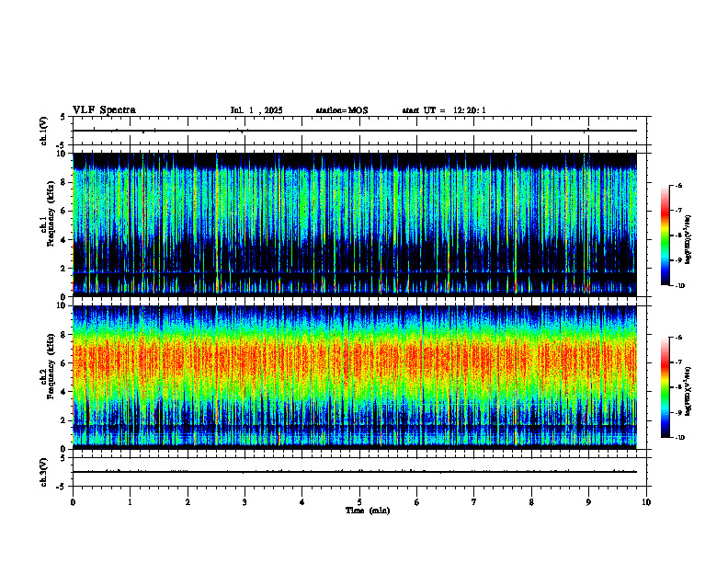Viewport: 728px width, 563px height.
Task: Click the "VLF Spectra" title text
Action: tap(104, 110)
